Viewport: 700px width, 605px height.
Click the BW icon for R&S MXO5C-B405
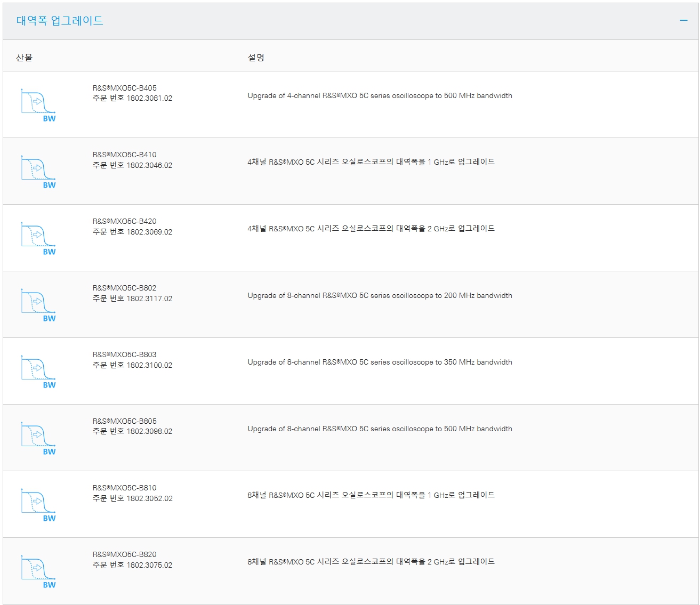coord(38,105)
